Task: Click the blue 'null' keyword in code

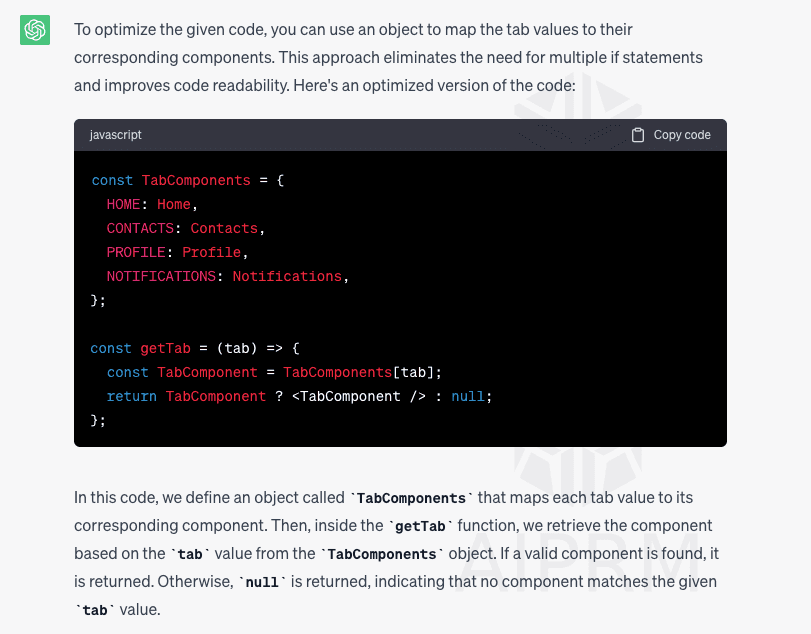Action: [468, 397]
